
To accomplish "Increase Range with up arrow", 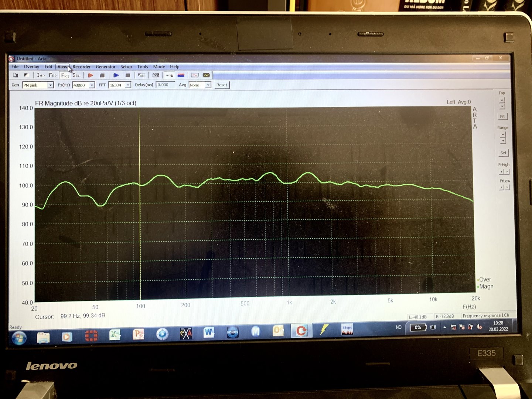I will pos(503,135).
